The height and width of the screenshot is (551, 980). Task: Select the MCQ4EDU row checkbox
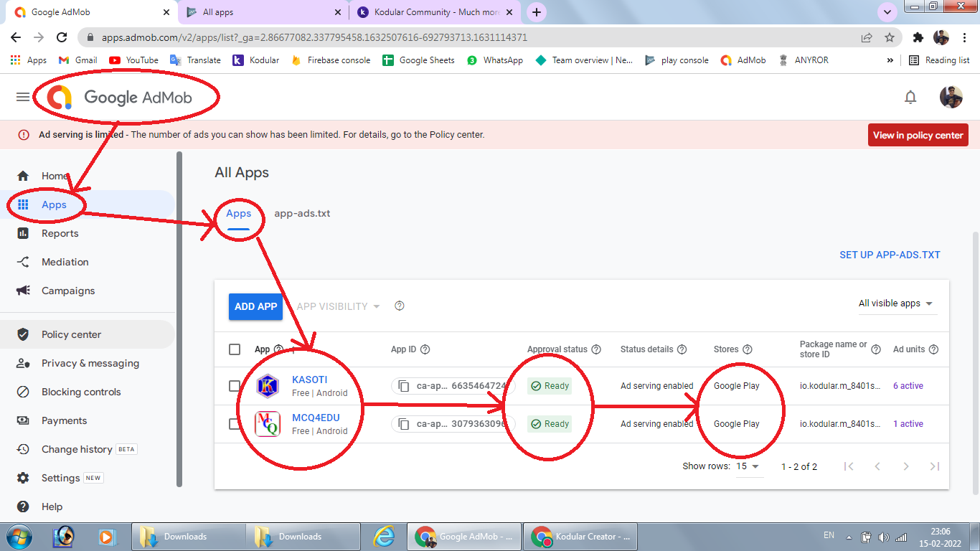pos(235,424)
